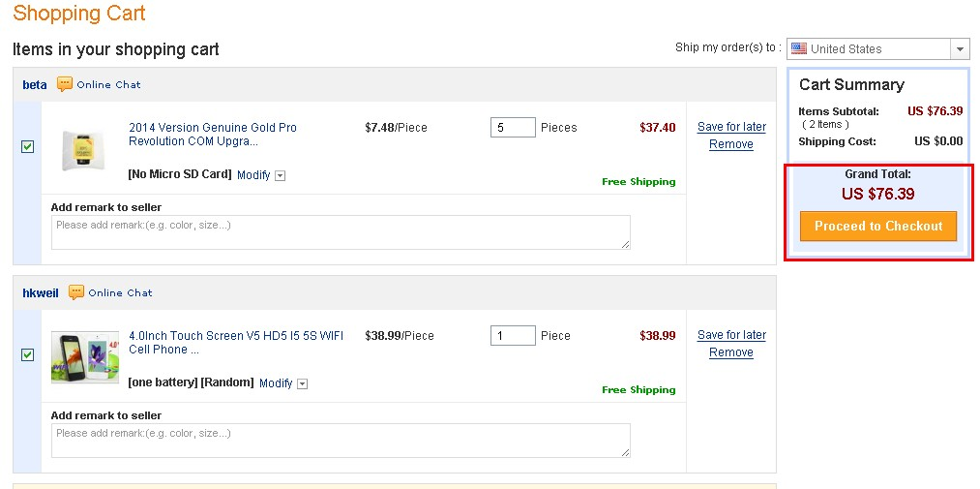Viewport: 980px width, 489px height.
Task: Remove the V5 HD5 cell phone item
Action: click(730, 352)
